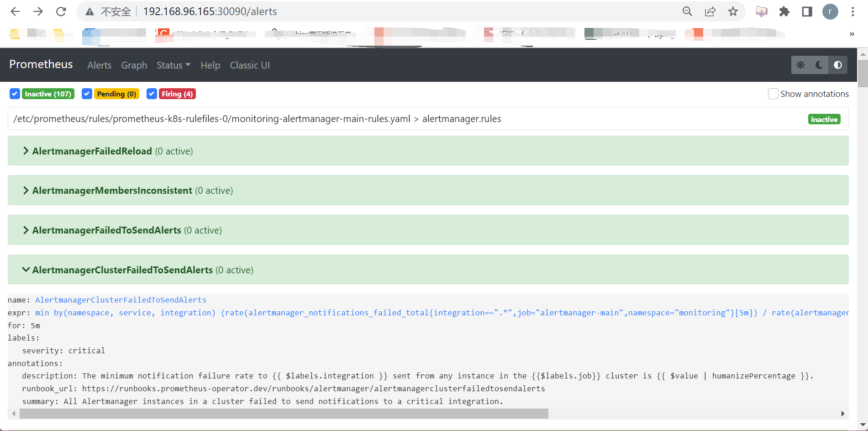Open the AlertmanagerClusterFailedToSendAlerts name link
868x431 pixels.
click(121, 300)
